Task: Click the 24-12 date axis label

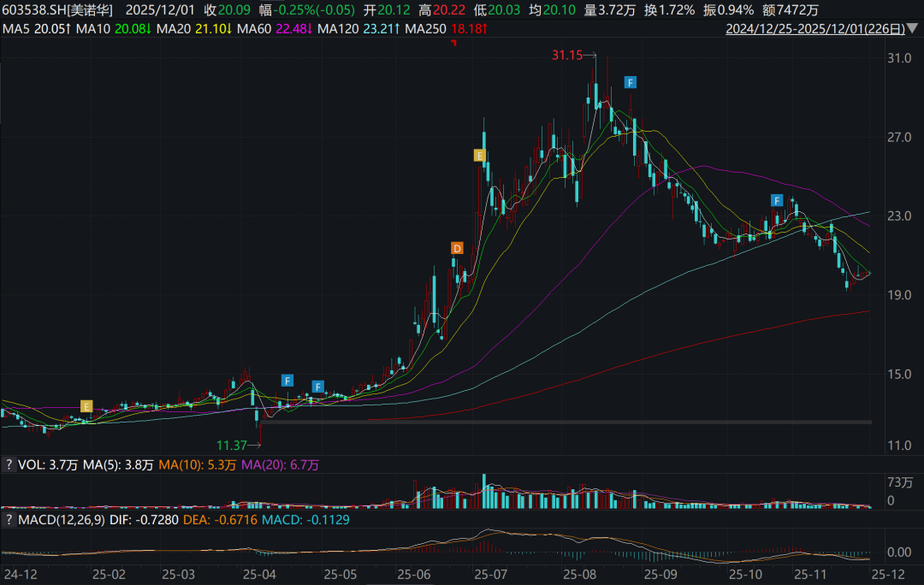Action: [21, 575]
